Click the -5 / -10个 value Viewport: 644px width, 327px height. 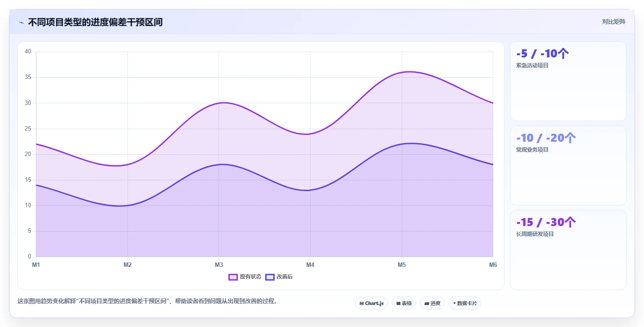coord(543,54)
